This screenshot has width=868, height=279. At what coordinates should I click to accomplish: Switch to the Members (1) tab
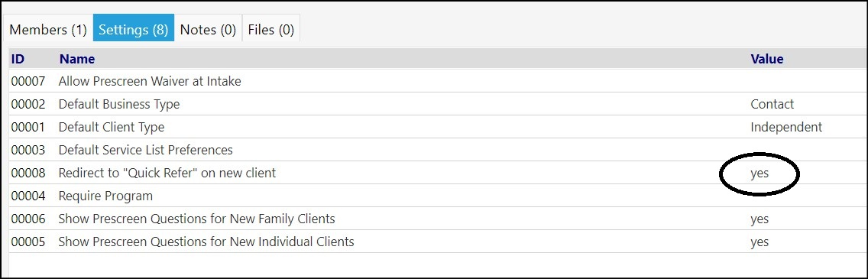point(48,29)
